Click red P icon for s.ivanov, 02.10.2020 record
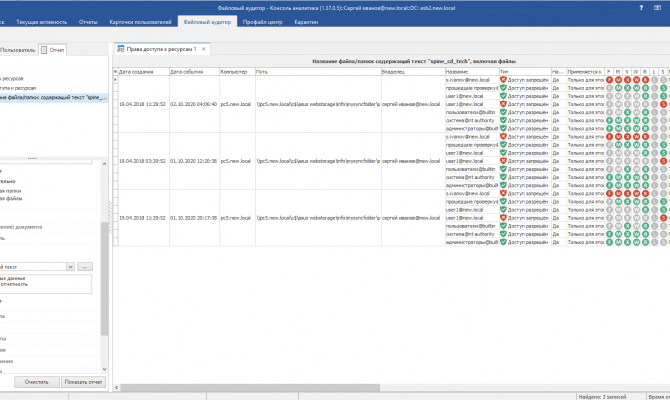The image size is (670, 400). [x=609, y=80]
